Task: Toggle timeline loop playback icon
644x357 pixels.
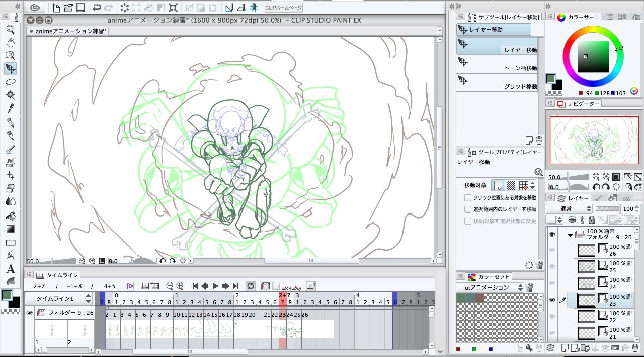Action: tap(250, 286)
